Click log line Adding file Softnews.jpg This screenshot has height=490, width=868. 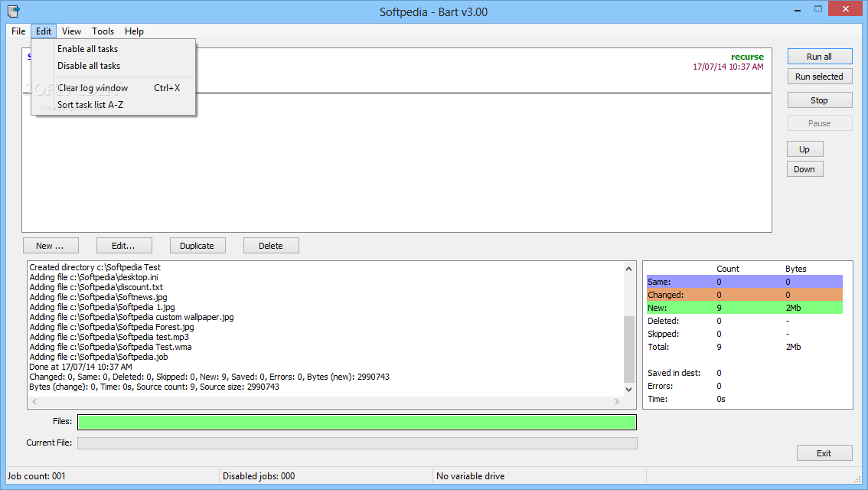[x=98, y=297]
